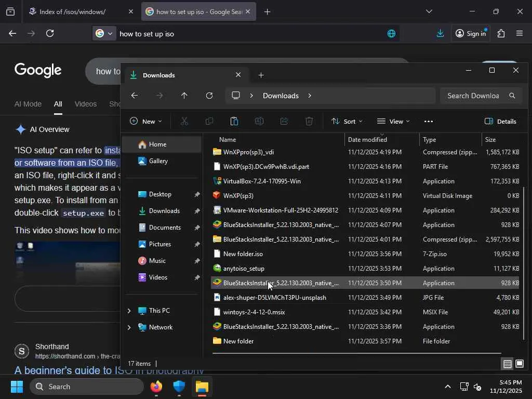Click the Refresh icon in File Explorer
Screen dimensions: 532x399
[209, 96]
